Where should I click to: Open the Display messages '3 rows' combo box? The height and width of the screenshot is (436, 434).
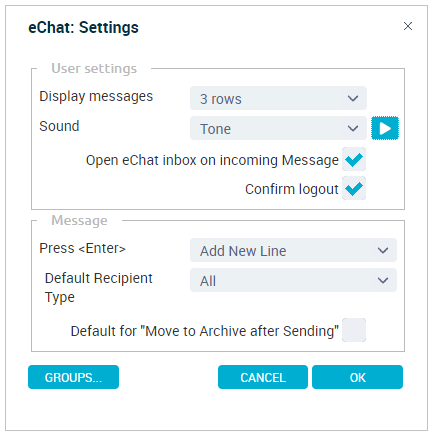(x=278, y=98)
